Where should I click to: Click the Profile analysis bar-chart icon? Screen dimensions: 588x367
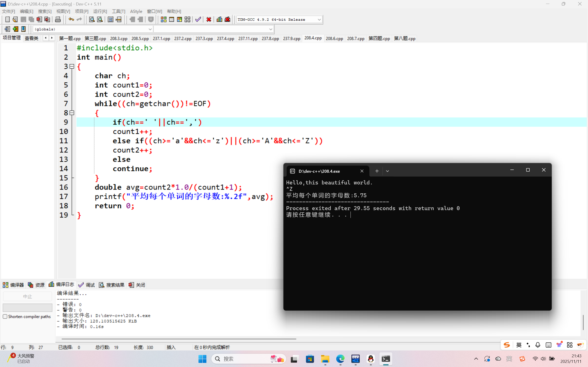tap(219, 19)
